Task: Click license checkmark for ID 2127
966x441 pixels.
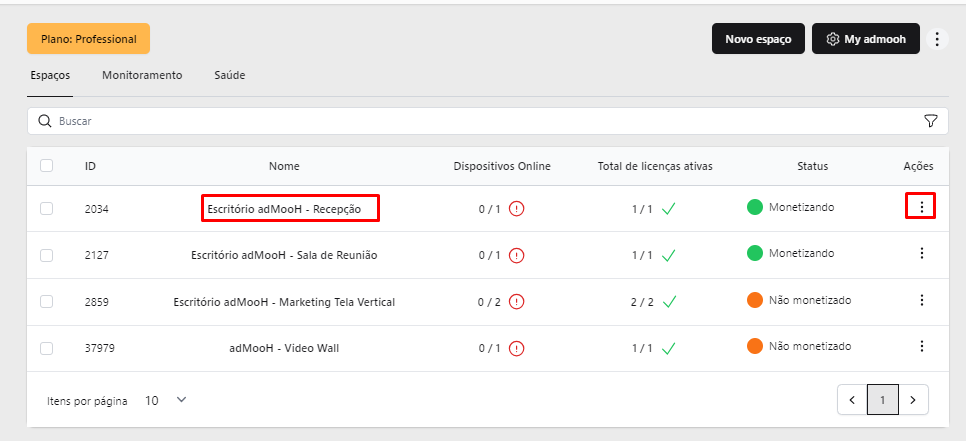Action: (668, 256)
